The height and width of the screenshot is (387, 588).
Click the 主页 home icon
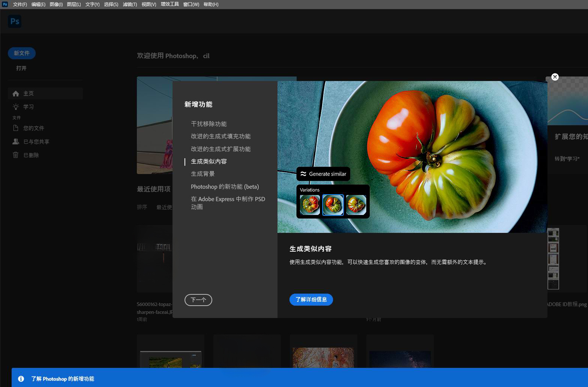tap(15, 93)
